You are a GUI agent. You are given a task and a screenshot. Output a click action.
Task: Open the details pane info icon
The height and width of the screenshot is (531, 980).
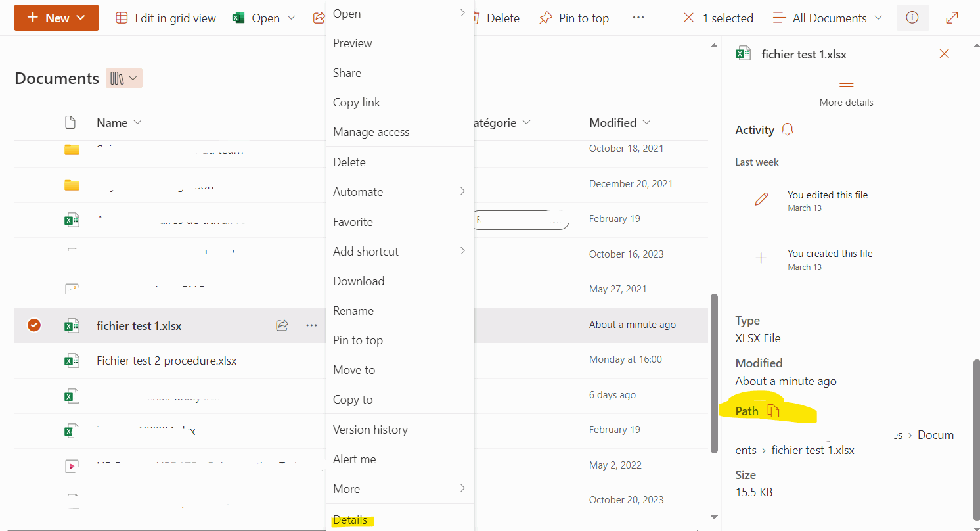point(912,18)
